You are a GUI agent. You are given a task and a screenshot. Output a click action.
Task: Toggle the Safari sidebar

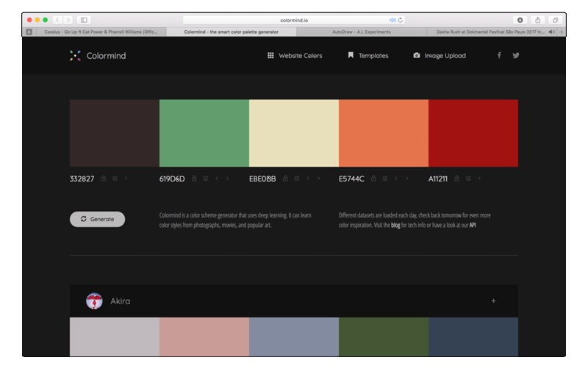pos(84,20)
